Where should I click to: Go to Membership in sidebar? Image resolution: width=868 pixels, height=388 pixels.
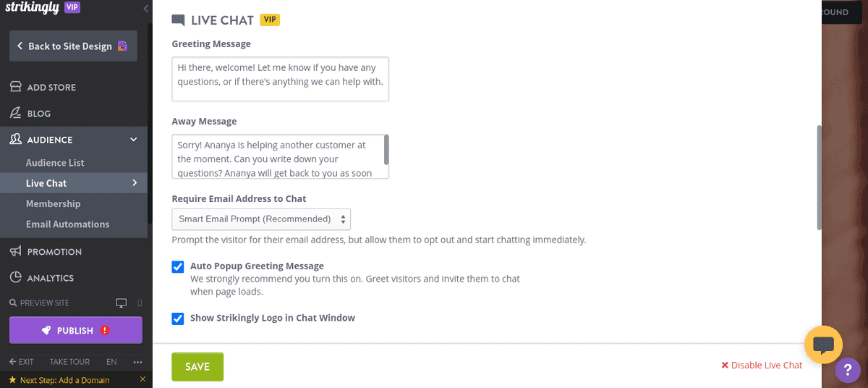click(x=53, y=203)
